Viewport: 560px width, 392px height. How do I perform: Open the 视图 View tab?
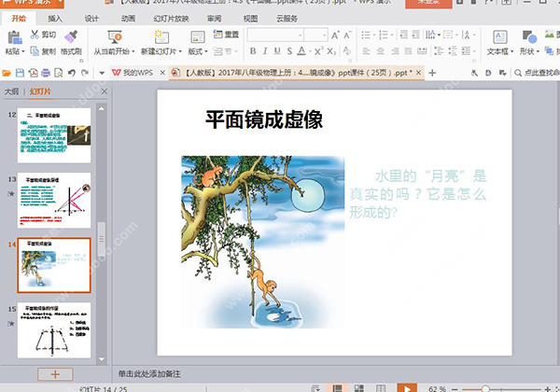[250, 19]
